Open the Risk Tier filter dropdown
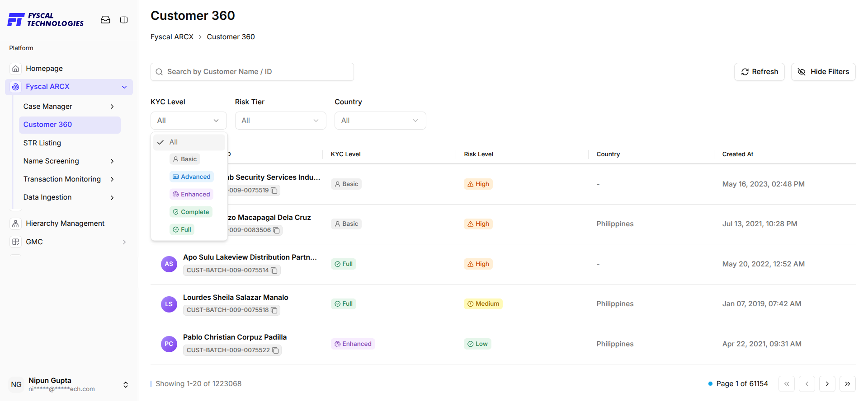 (280, 121)
